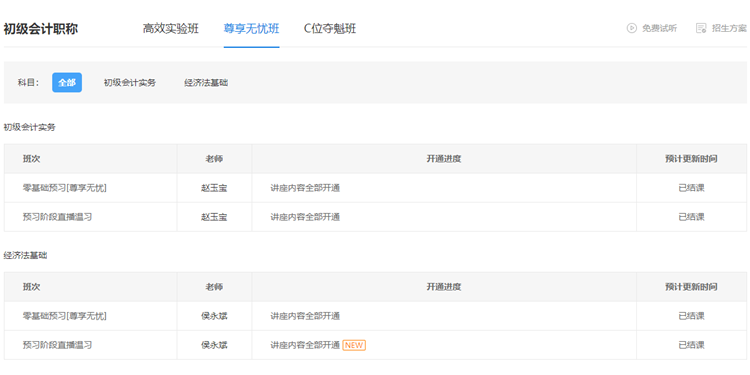Click 老师 header in 经济法基础 table
This screenshot has height=375, width=750.
pyautogui.click(x=214, y=287)
